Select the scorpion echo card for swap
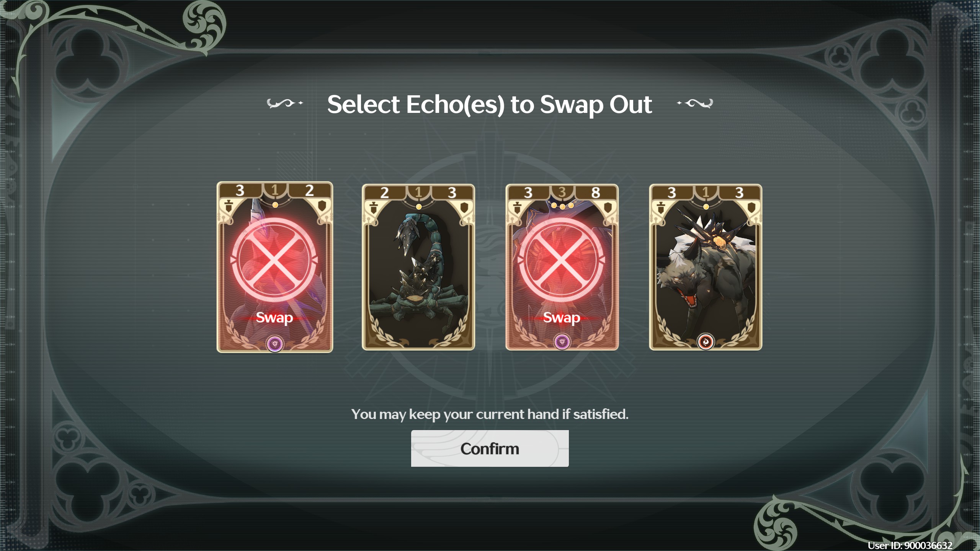The height and width of the screenshot is (551, 980). click(x=418, y=267)
